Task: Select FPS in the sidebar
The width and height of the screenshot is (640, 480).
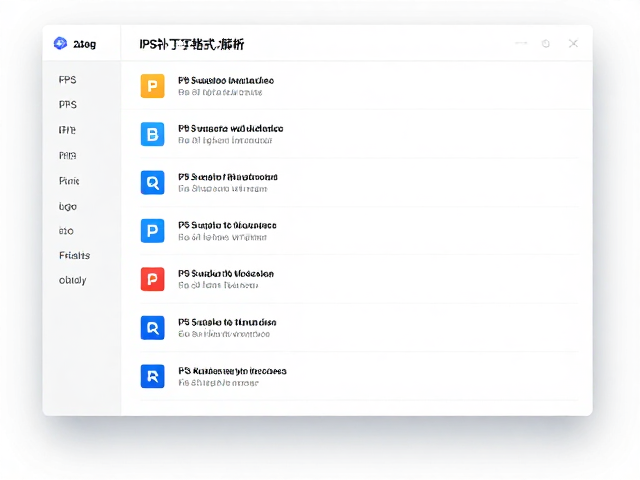Action: (67, 80)
